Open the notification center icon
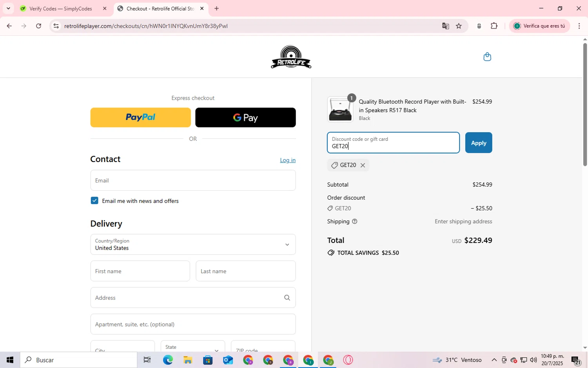The height and width of the screenshot is (368, 588). coord(575,360)
